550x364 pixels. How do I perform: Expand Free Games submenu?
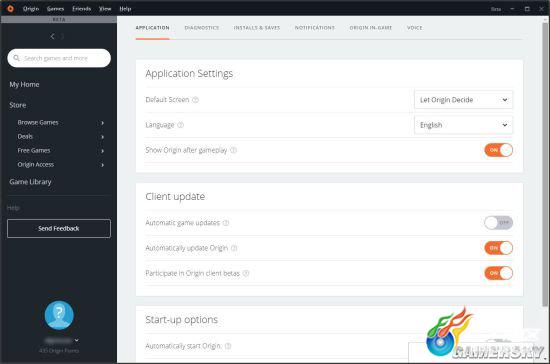(102, 151)
